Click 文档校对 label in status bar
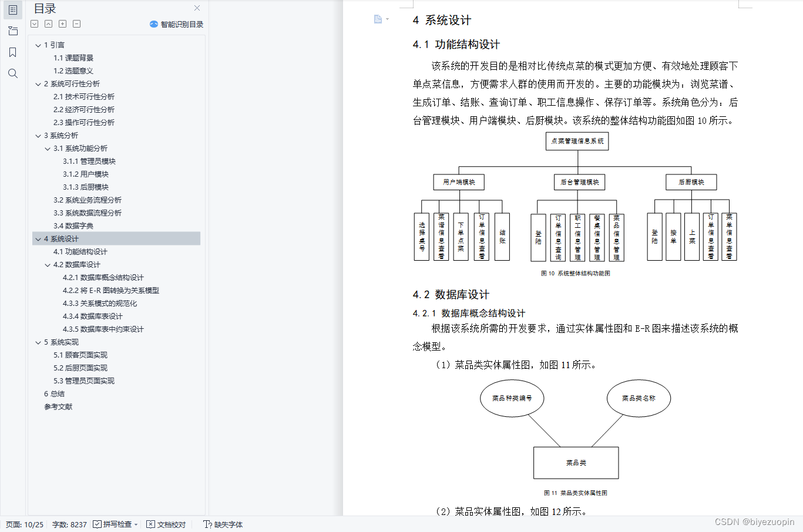Image resolution: width=803 pixels, height=532 pixels. pos(172,524)
